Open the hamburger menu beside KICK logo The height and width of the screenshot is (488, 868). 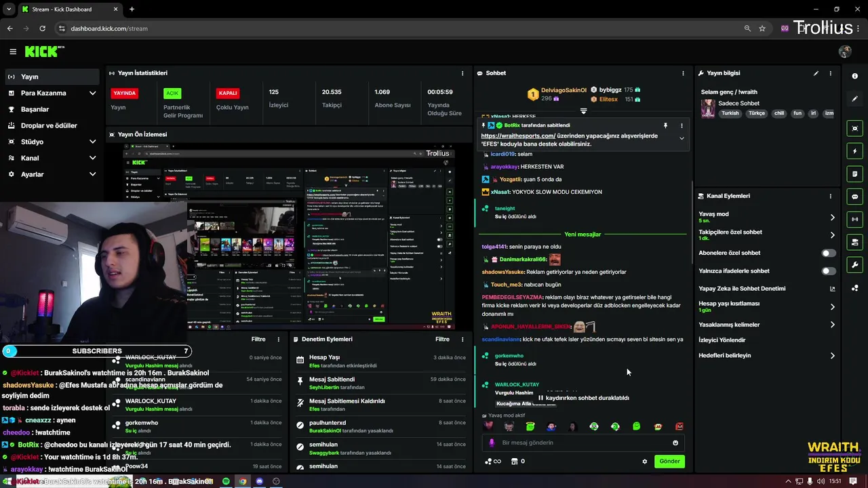(13, 52)
